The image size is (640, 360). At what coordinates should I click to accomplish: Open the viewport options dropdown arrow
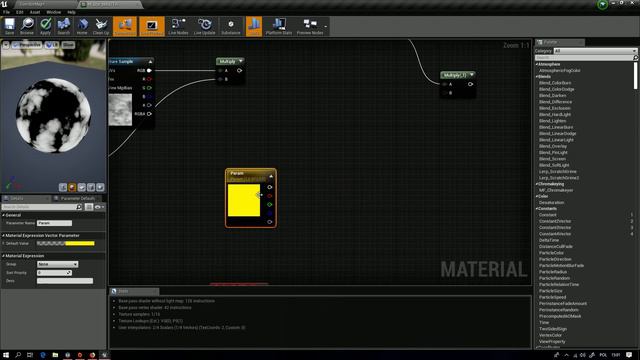[6, 45]
